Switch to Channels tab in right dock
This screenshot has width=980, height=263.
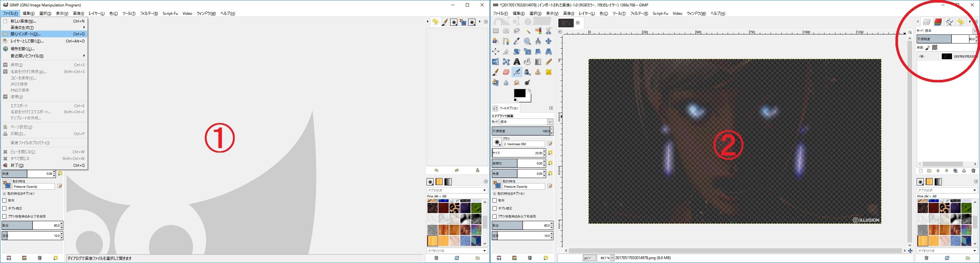(x=938, y=22)
